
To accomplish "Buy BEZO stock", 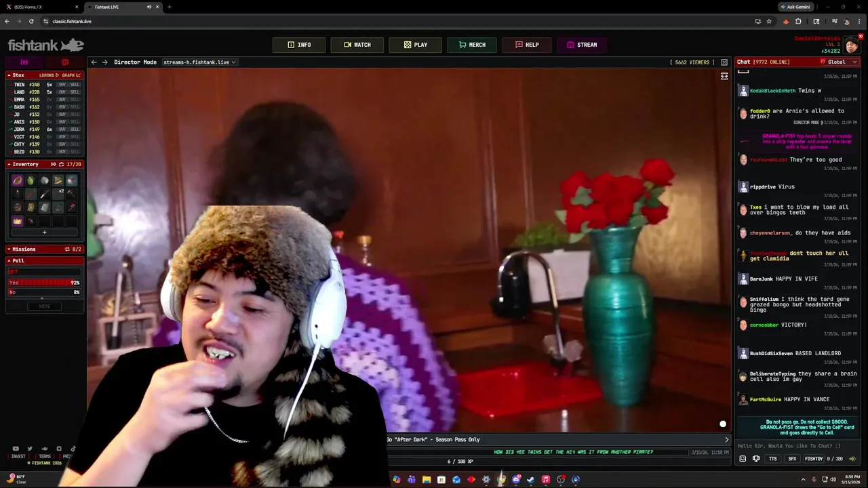I will tap(62, 152).
